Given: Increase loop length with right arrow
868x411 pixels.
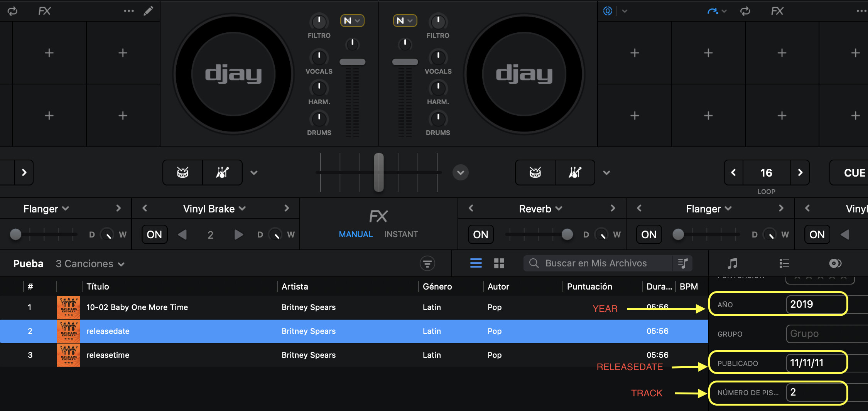Looking at the screenshot, I should [800, 172].
